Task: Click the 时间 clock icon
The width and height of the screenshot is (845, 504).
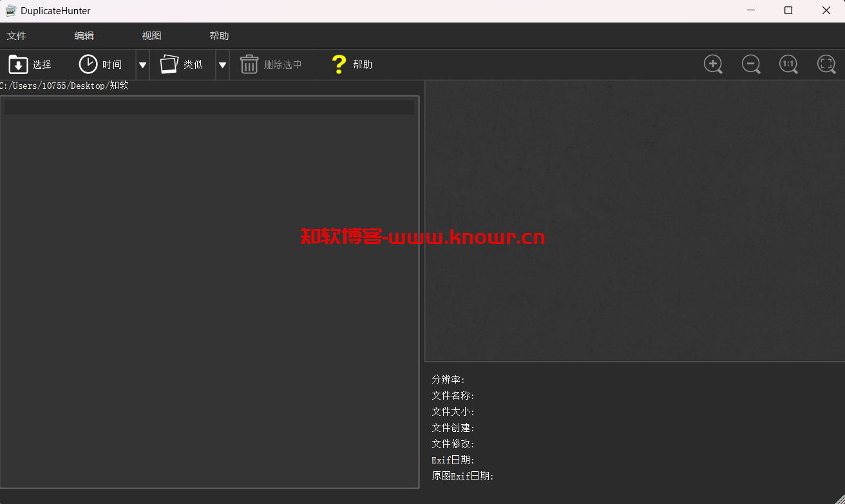Action: tap(88, 64)
